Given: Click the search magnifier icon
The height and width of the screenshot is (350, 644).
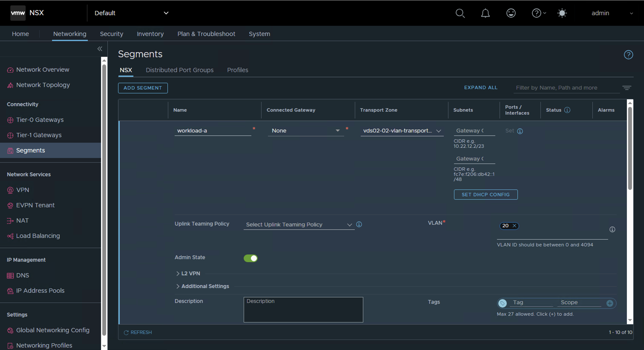Looking at the screenshot, I should pos(460,13).
